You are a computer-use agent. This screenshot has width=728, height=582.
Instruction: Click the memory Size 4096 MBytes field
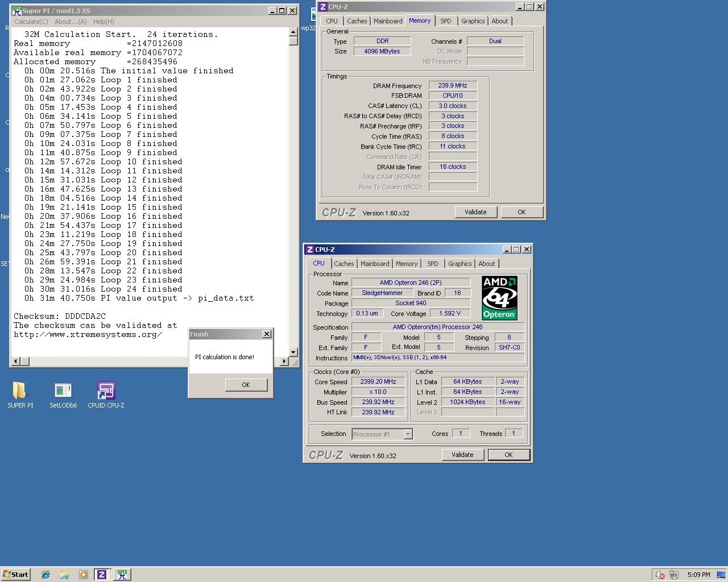[x=382, y=51]
